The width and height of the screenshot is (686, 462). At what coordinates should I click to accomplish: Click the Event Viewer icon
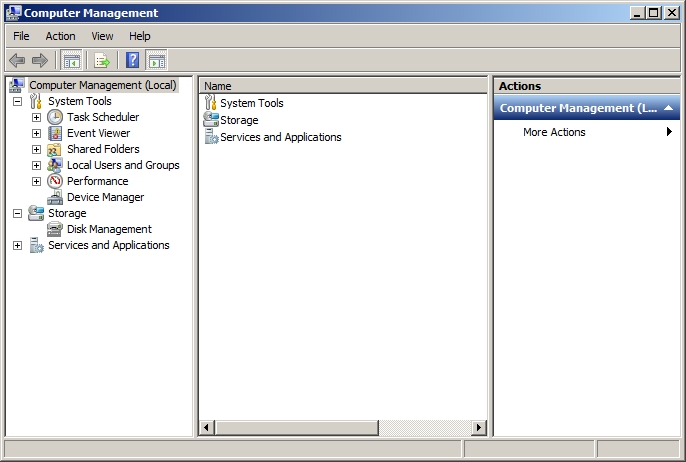[x=55, y=133]
